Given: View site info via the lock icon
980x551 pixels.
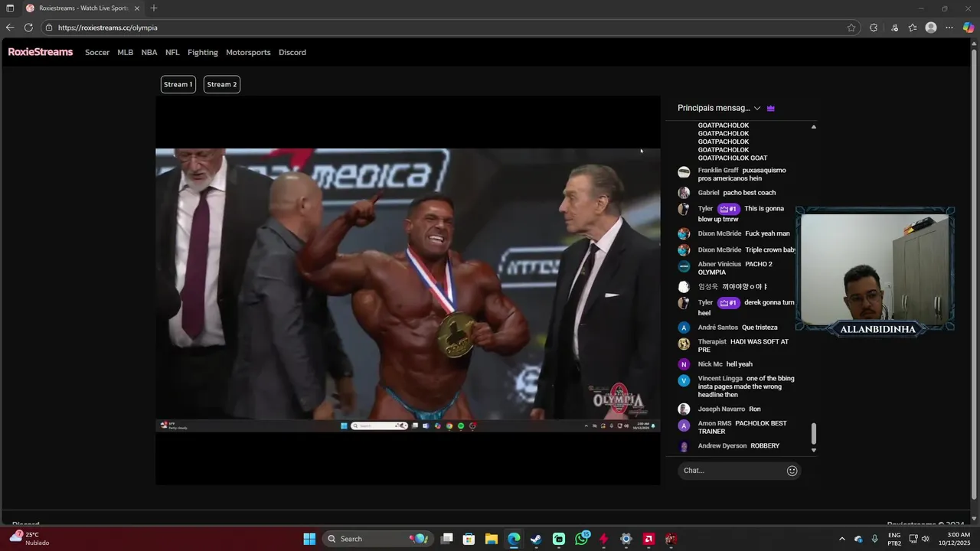Looking at the screenshot, I should [x=49, y=28].
